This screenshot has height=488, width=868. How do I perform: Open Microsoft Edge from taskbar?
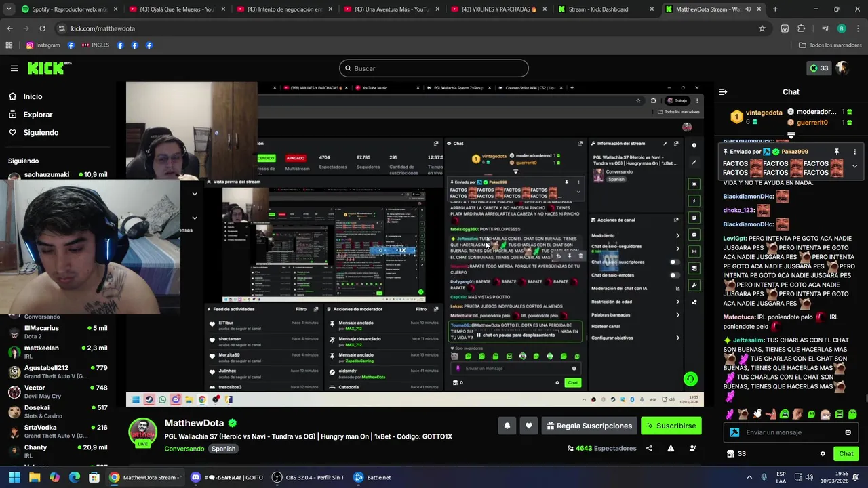click(x=75, y=477)
